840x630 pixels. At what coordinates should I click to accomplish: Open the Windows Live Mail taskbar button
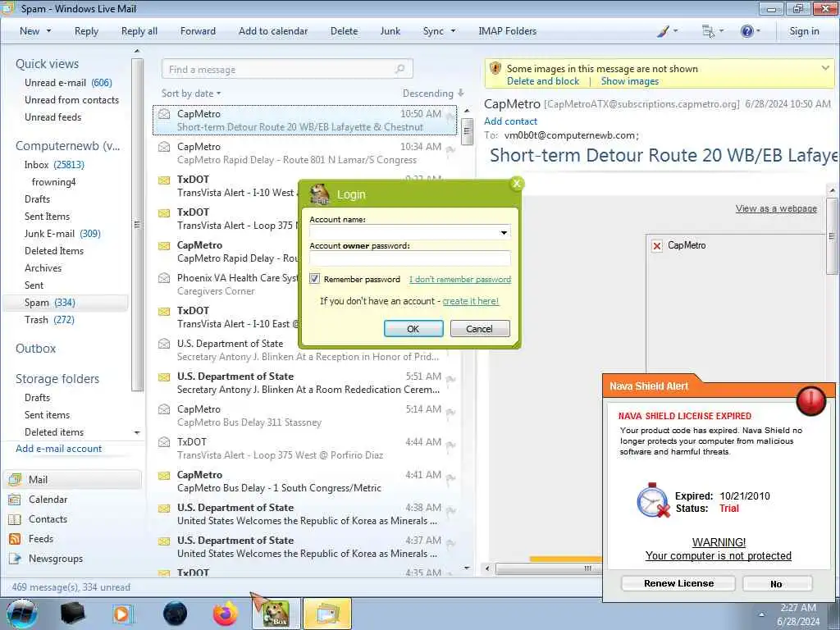coord(327,614)
